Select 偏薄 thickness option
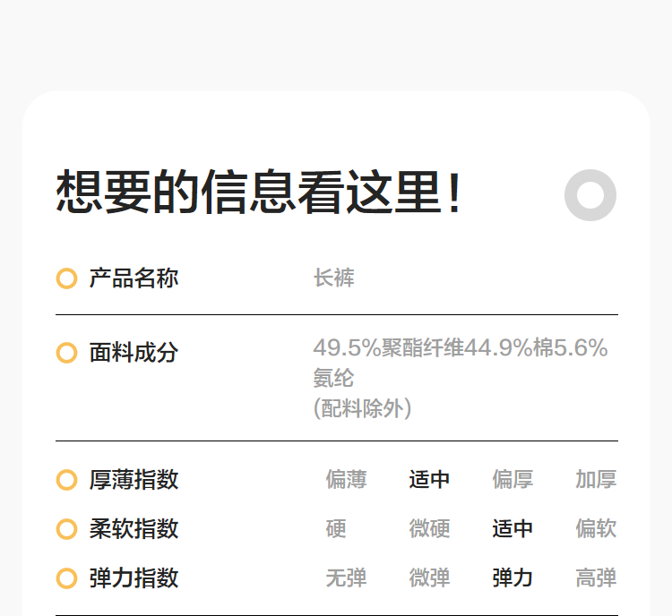 (346, 480)
